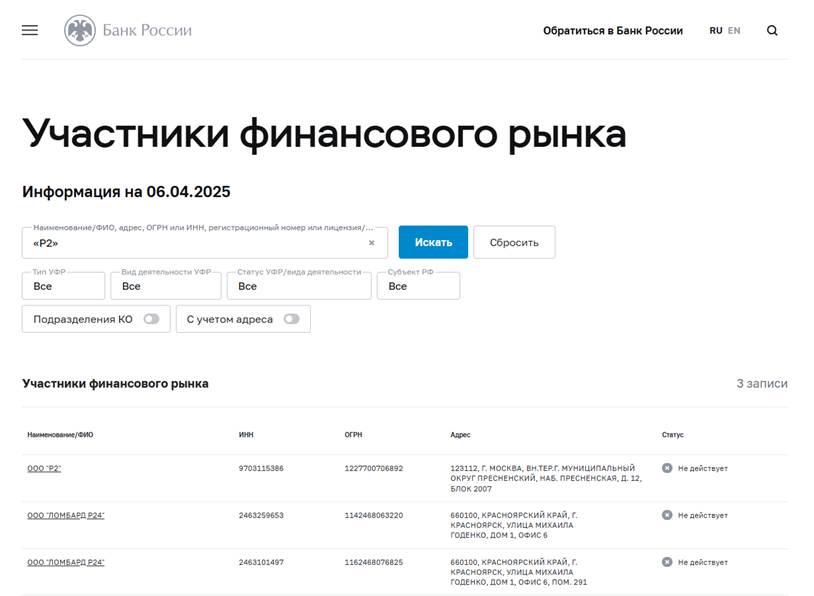
Task: Click the Банк России title text
Action: (147, 31)
